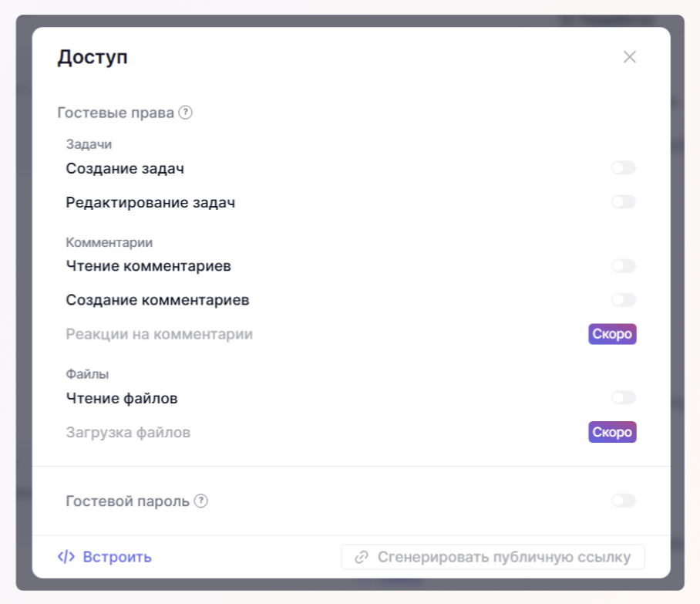Turn on Чтение комментариев switch
This screenshot has width=700, height=604.
coord(624,266)
